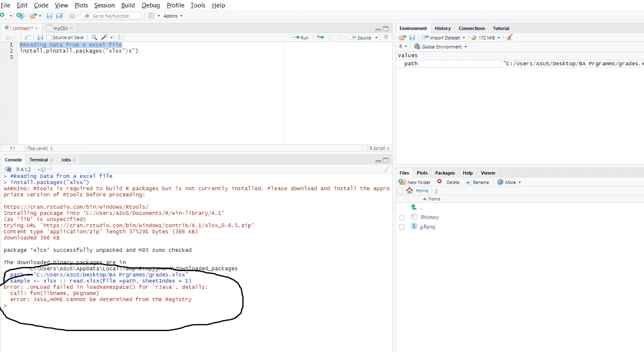This screenshot has height=352, width=644.
Task: Click the Source button
Action: 360,37
